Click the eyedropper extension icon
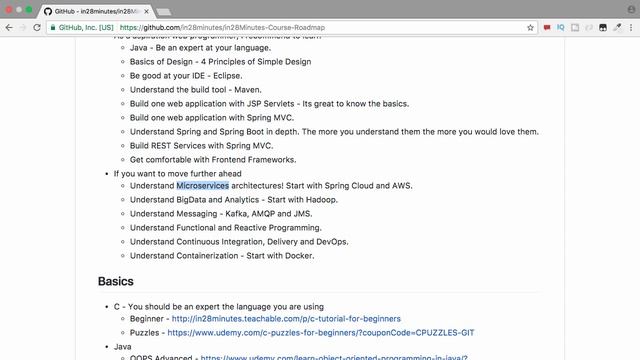The height and width of the screenshot is (360, 640). 617,27
